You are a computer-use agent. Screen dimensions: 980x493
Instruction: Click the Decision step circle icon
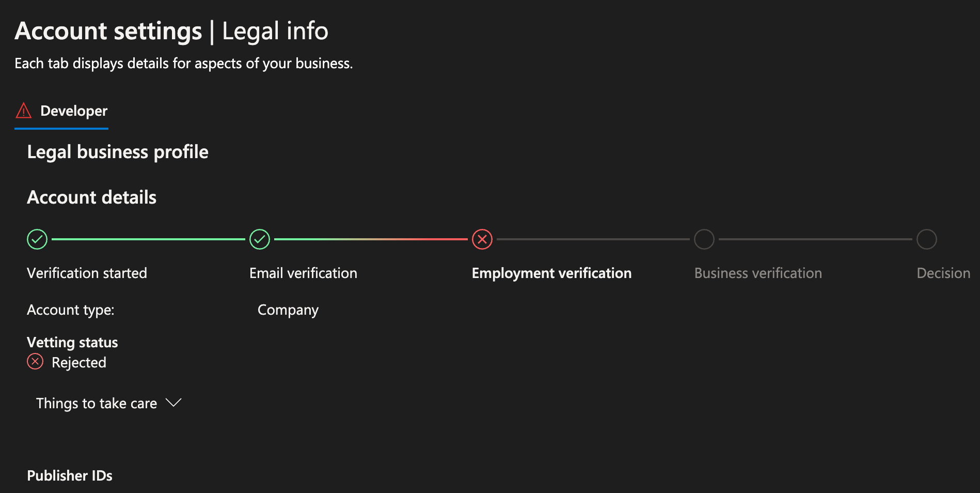(926, 239)
